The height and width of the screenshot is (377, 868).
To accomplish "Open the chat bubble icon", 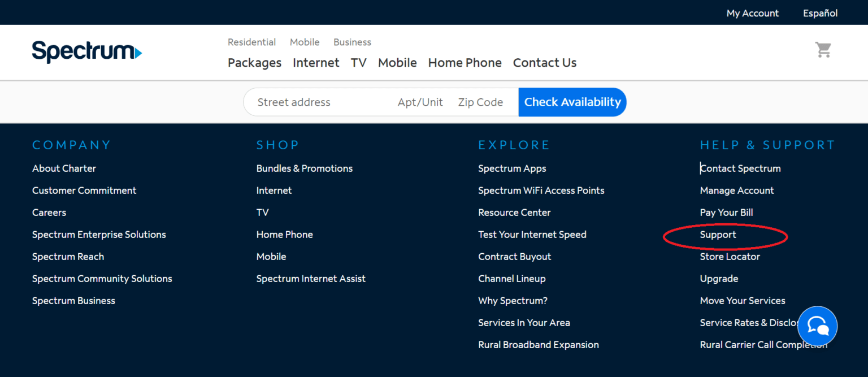I will pyautogui.click(x=817, y=326).
